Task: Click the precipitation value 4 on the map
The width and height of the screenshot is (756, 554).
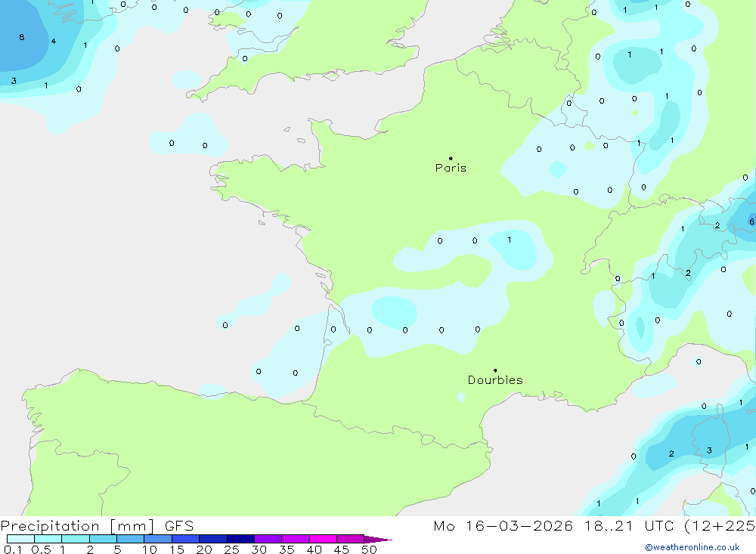Action: [x=53, y=41]
